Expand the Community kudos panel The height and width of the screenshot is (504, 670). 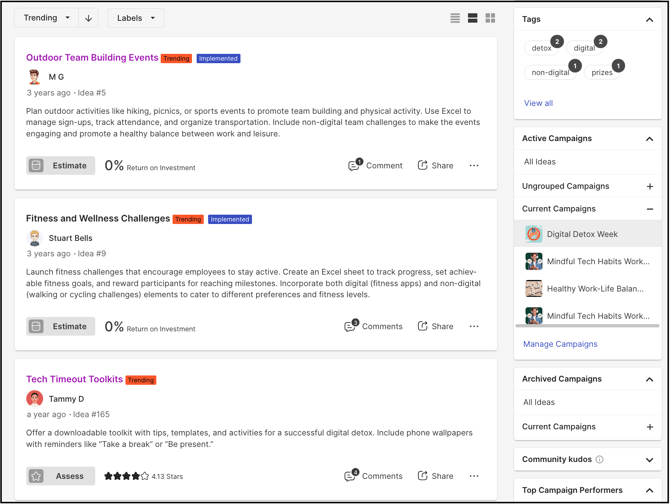[x=649, y=460]
